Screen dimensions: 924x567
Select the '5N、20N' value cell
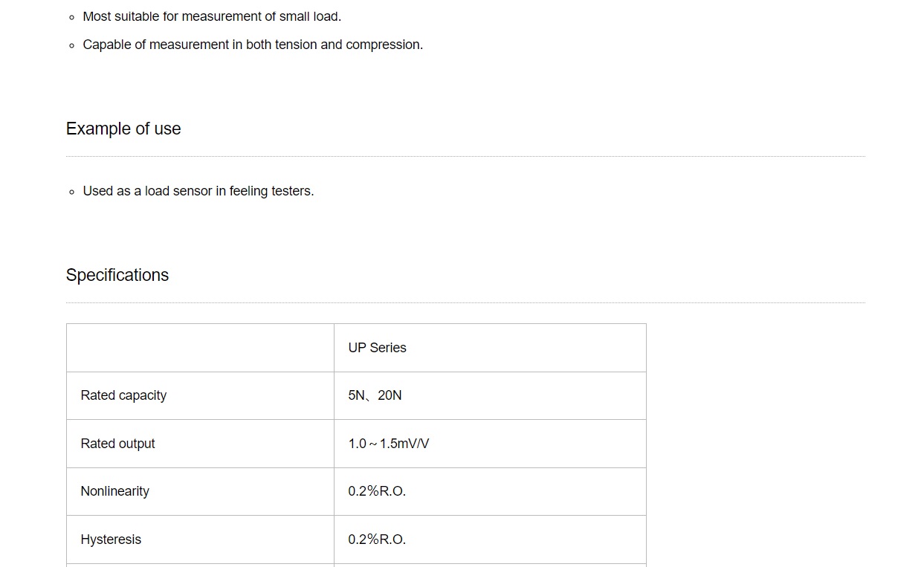(x=490, y=395)
